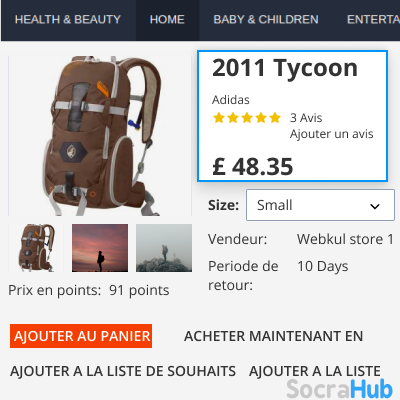Open the 3 Avis reviews link
The image size is (400, 400).
click(x=306, y=118)
